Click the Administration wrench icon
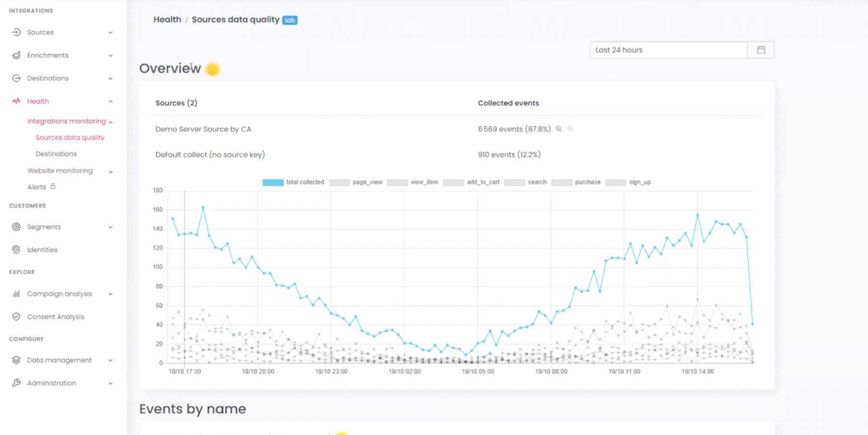Screen dimensions: 868x435 click(x=16, y=383)
